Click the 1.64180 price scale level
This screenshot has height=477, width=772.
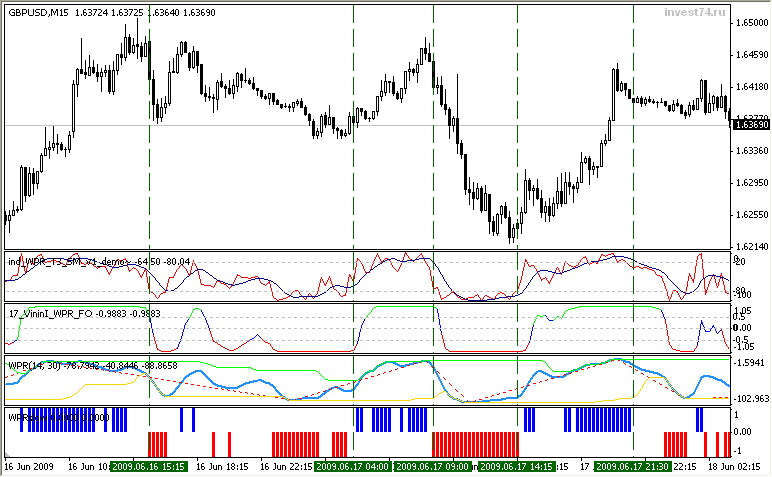[x=750, y=87]
